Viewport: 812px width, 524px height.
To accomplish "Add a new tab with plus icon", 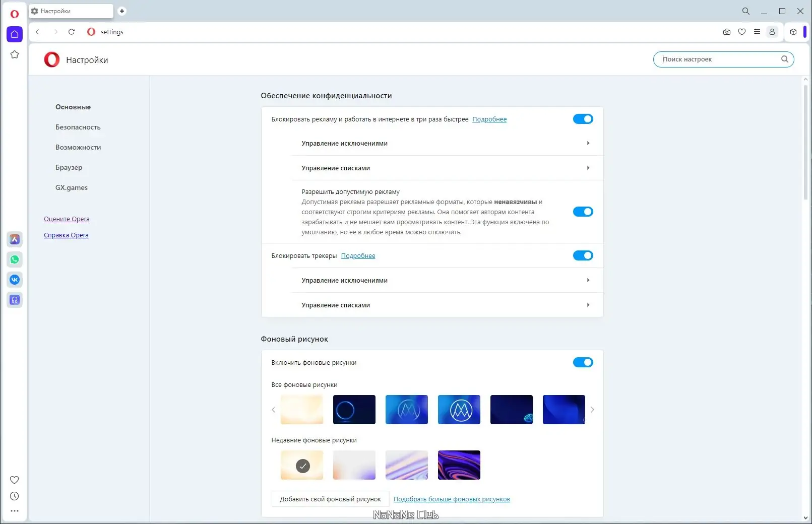I will tap(122, 11).
